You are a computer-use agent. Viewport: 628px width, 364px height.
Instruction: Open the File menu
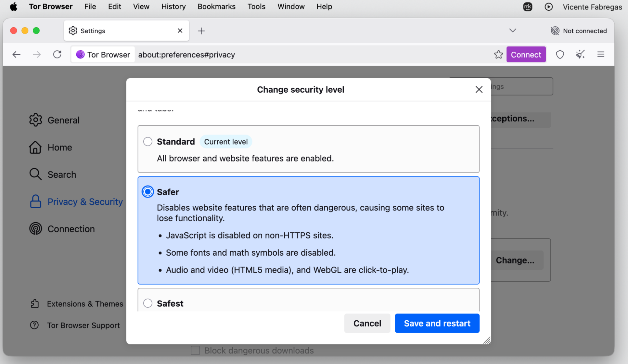(x=90, y=7)
